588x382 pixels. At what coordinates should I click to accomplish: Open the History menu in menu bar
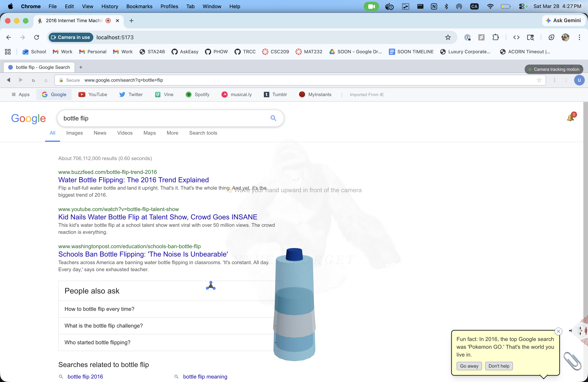[109, 6]
